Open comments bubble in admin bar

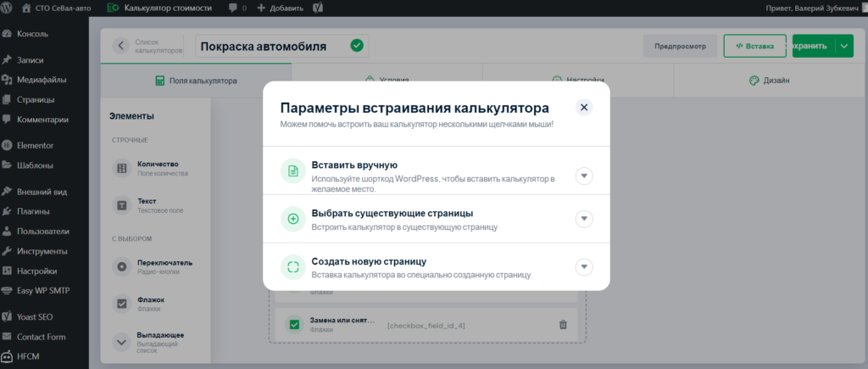point(237,8)
